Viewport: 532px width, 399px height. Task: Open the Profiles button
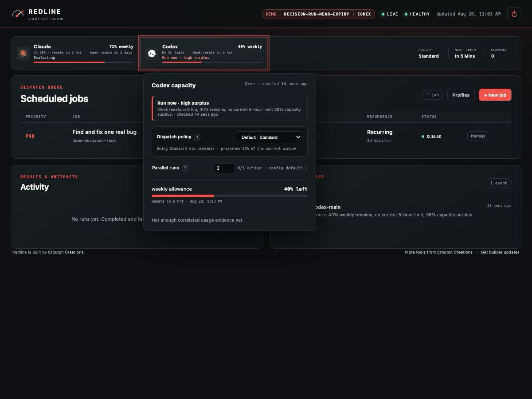click(461, 95)
